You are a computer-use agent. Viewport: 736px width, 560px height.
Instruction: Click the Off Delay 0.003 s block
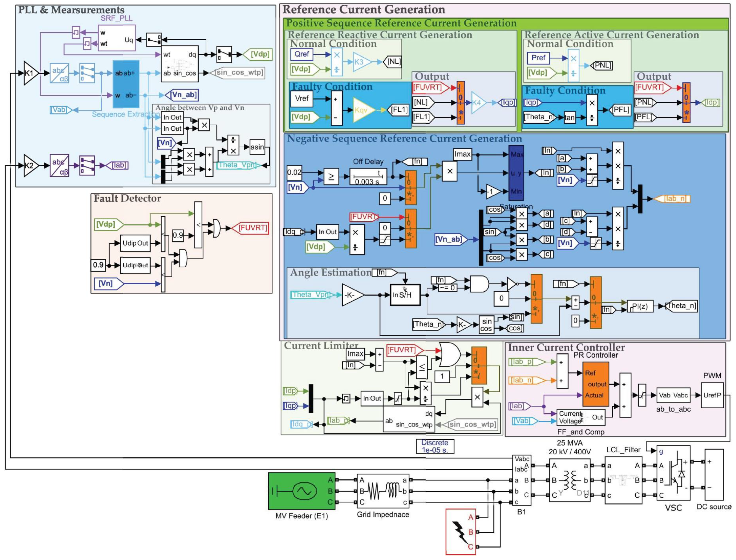pos(368,177)
